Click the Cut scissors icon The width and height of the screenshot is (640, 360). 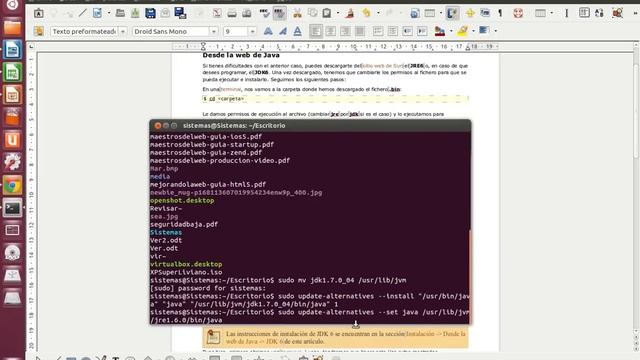tap(297, 13)
